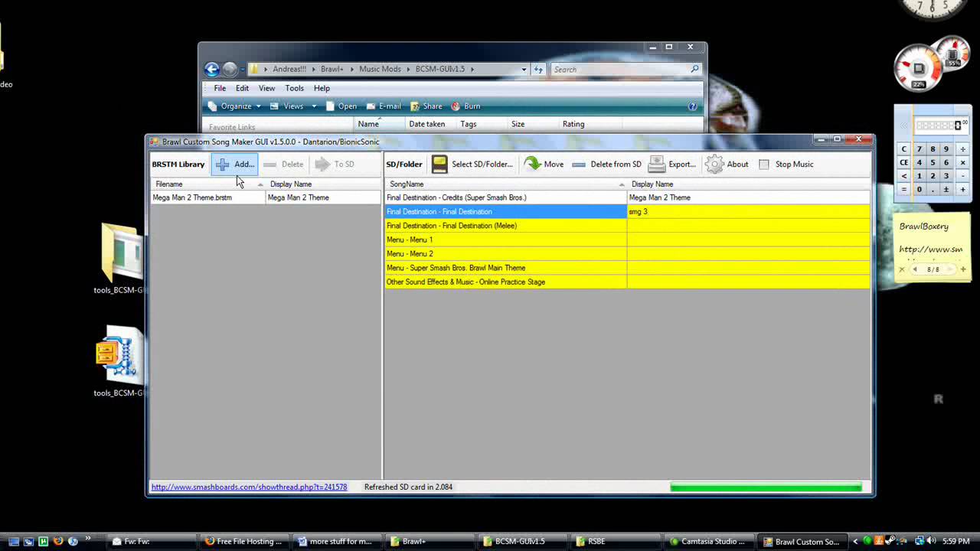Screen dimensions: 980x551
Task: Click the green progress bar in status bar
Action: (766, 487)
